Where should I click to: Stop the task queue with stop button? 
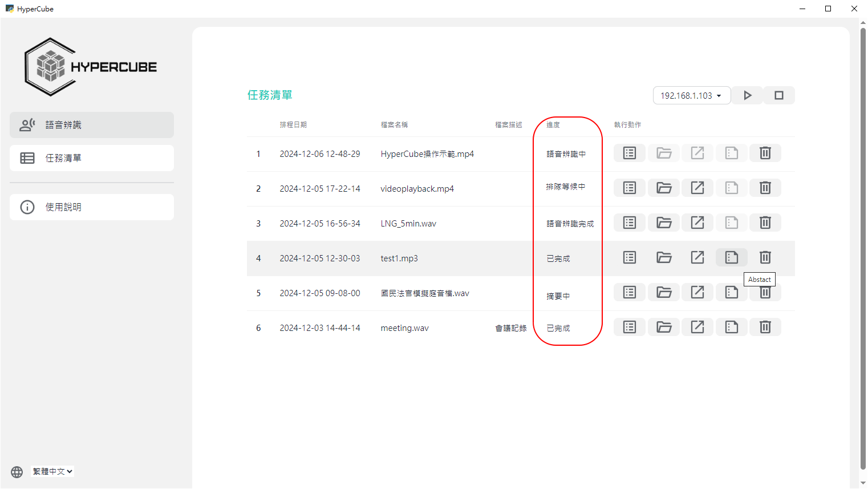(x=779, y=95)
